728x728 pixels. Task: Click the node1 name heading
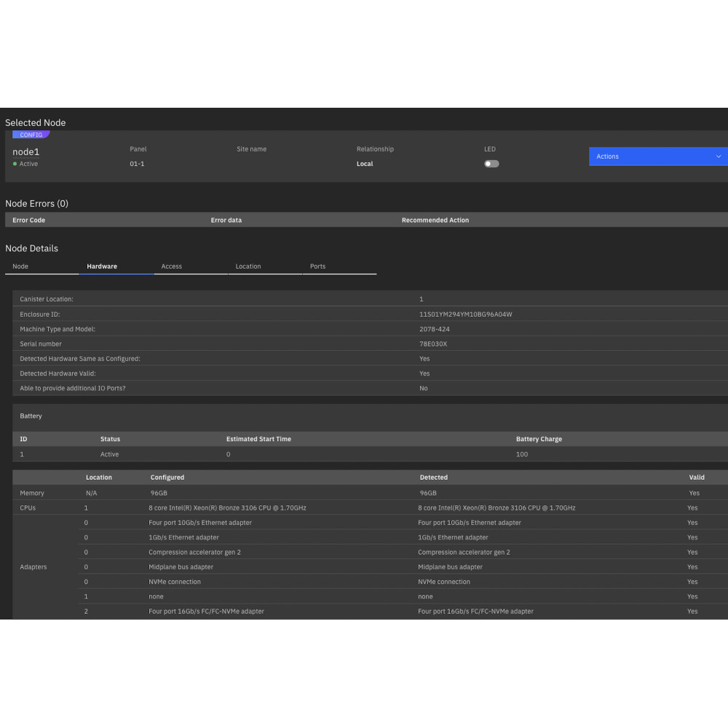click(26, 151)
